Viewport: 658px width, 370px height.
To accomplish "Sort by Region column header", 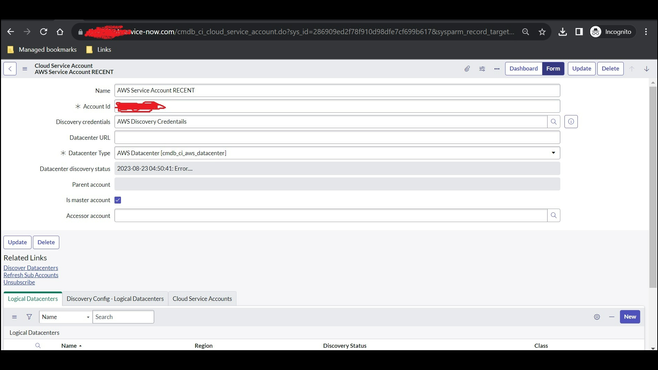I will 204,346.
